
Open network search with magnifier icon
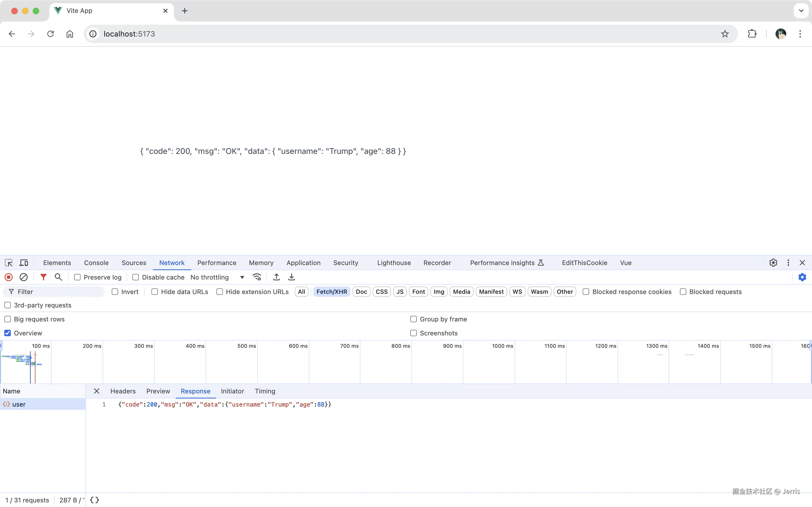58,277
